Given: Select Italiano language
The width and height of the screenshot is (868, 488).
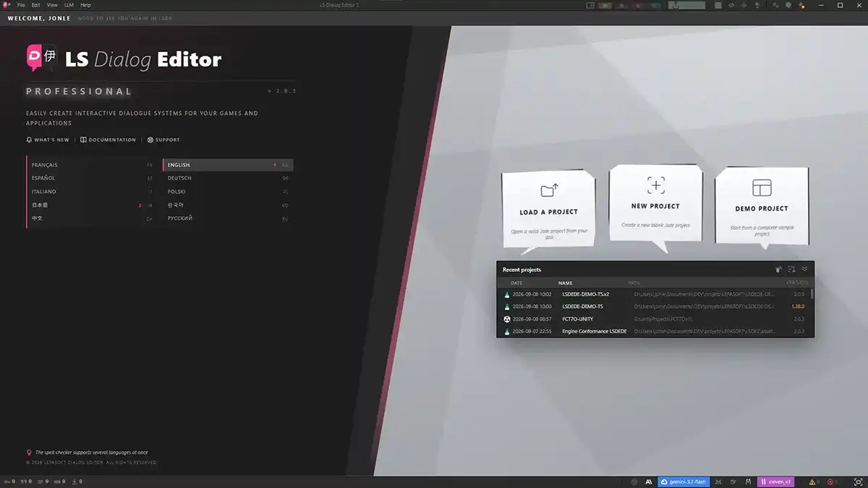Looking at the screenshot, I should (x=92, y=192).
